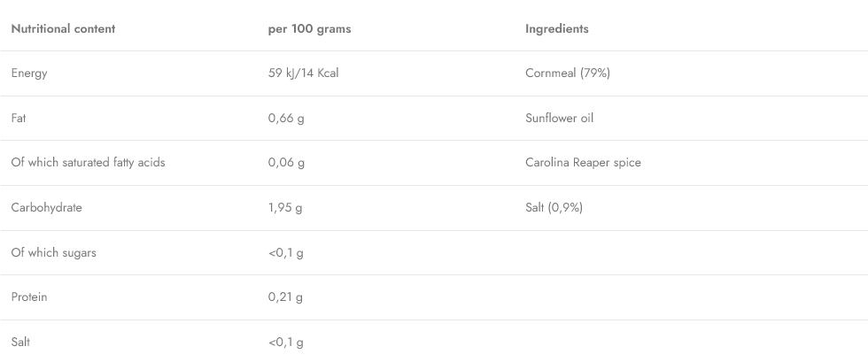Screen dimensions: 868x362
Task: Click the 'per 100 grams' header
Action: coord(309,28)
